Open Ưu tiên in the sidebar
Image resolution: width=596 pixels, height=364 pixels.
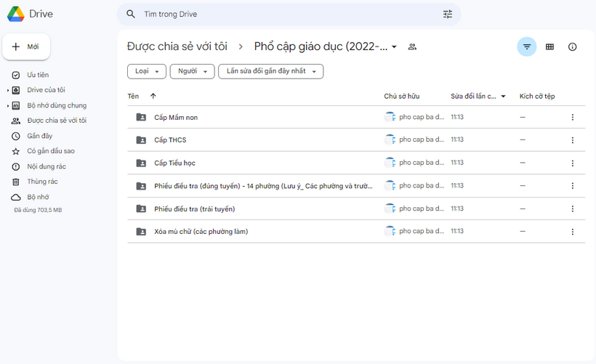(x=38, y=75)
